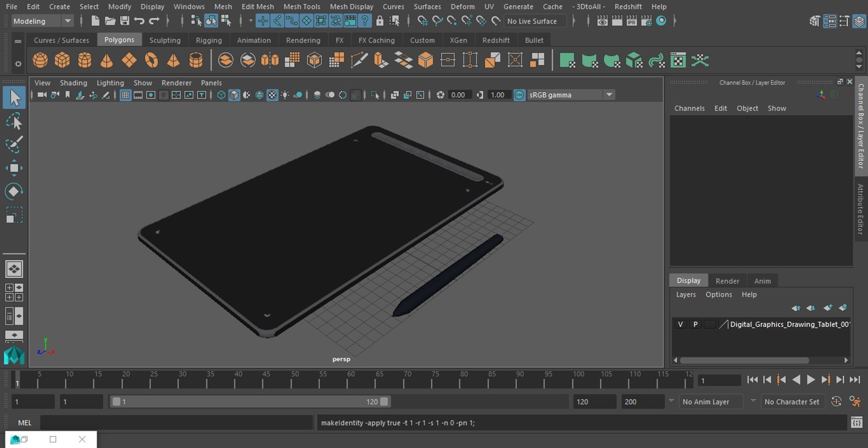Screen dimensions: 868x448
Task: Click the shelf scroll down arrow
Action: (x=859, y=67)
